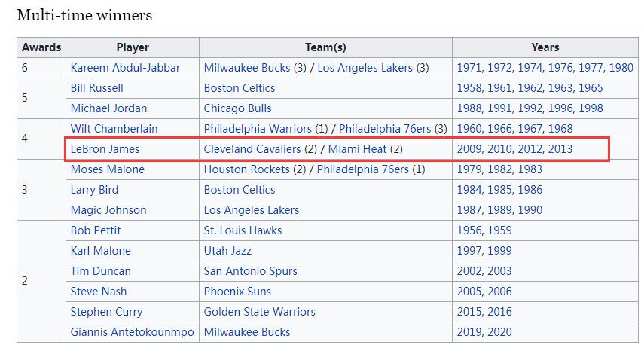Select the Magic Johnson link
644x348 pixels.
point(108,210)
